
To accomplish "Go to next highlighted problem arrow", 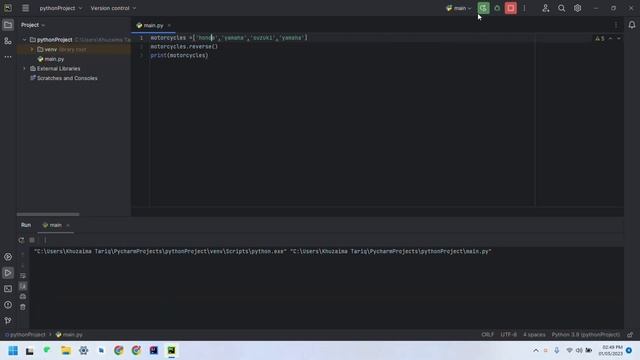I will (x=619, y=38).
